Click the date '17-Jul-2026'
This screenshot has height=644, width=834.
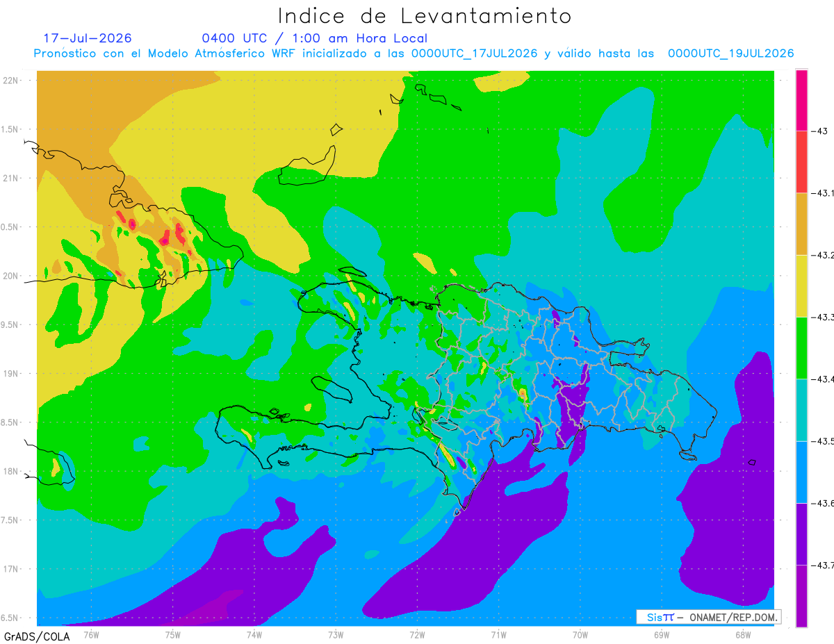(x=88, y=38)
